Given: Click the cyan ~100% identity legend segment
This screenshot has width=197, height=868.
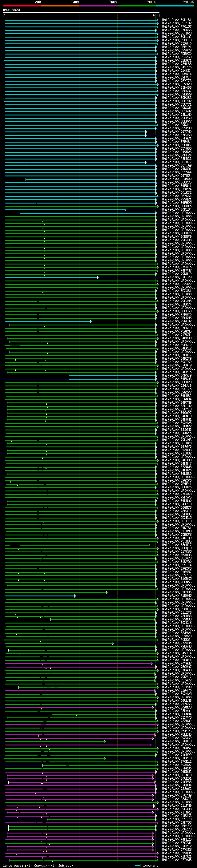Looking at the screenshot, I should [x=175, y=6].
